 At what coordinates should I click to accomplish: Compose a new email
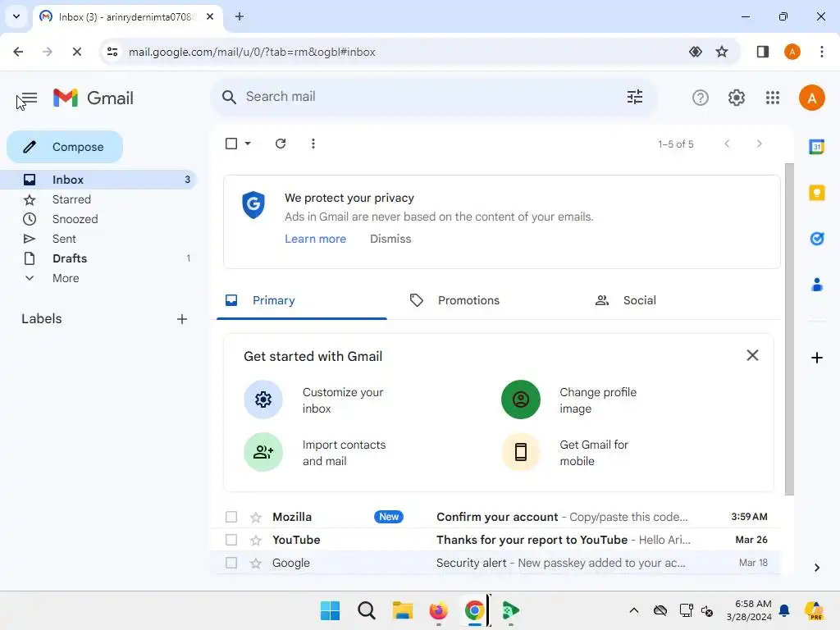(x=65, y=147)
